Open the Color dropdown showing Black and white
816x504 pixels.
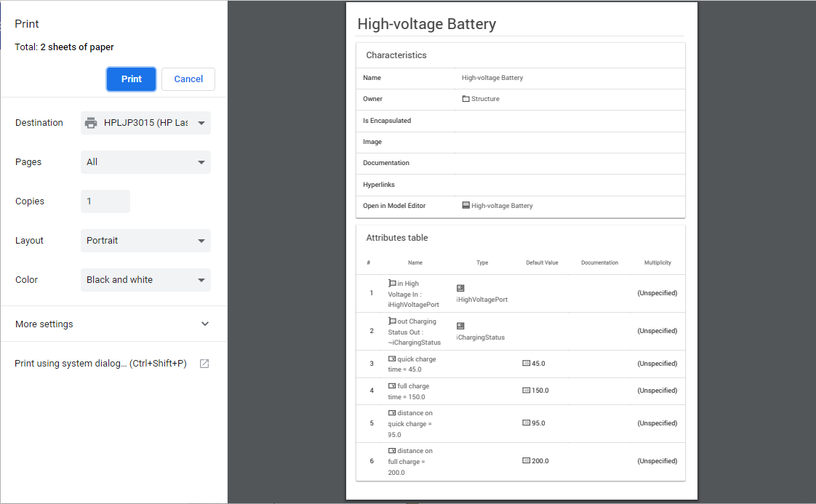coord(145,280)
